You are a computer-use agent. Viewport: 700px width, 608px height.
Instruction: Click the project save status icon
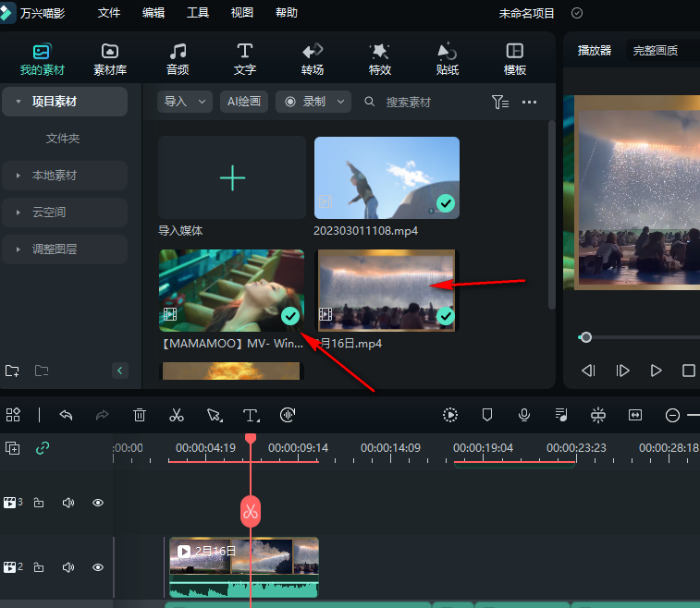click(x=577, y=13)
